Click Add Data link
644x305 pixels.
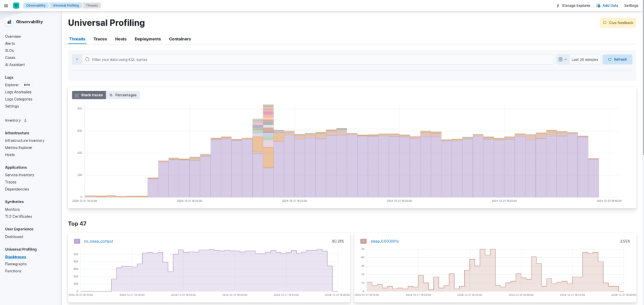607,5
